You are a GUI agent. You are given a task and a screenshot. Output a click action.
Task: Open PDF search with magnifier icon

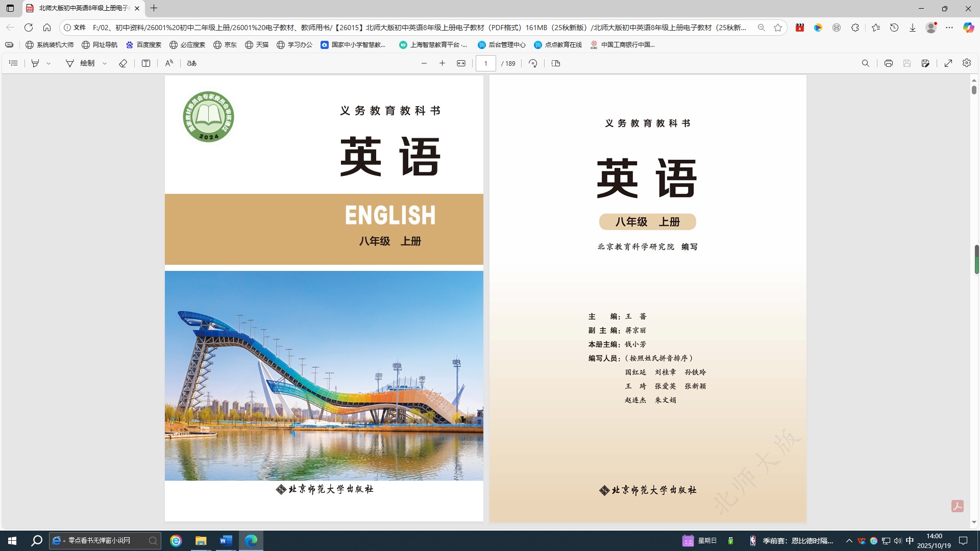pyautogui.click(x=865, y=63)
